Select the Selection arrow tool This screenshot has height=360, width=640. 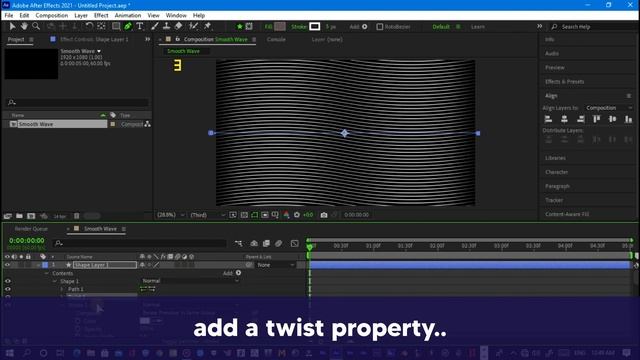12,27
